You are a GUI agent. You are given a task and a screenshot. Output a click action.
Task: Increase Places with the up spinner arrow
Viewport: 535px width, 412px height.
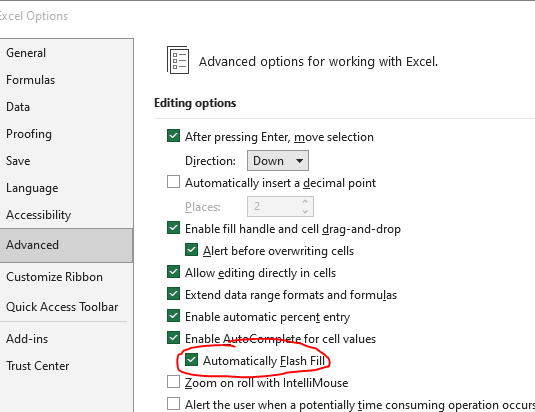point(305,201)
